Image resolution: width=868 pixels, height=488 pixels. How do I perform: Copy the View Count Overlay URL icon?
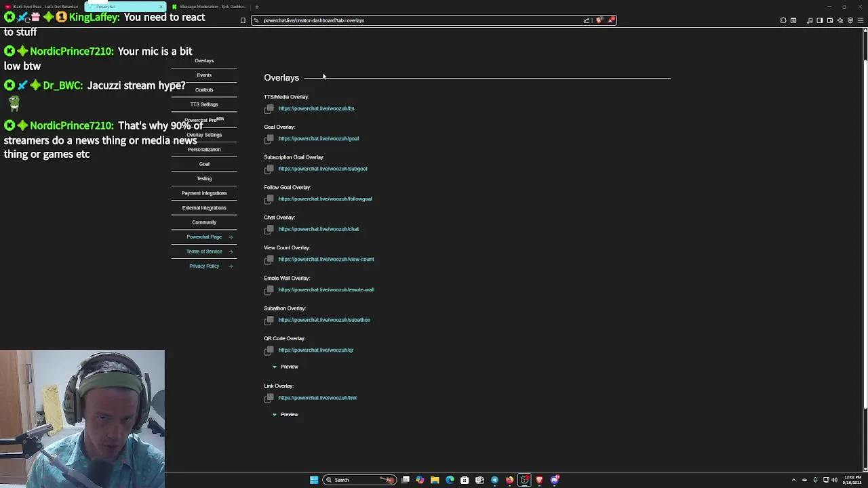coord(269,260)
